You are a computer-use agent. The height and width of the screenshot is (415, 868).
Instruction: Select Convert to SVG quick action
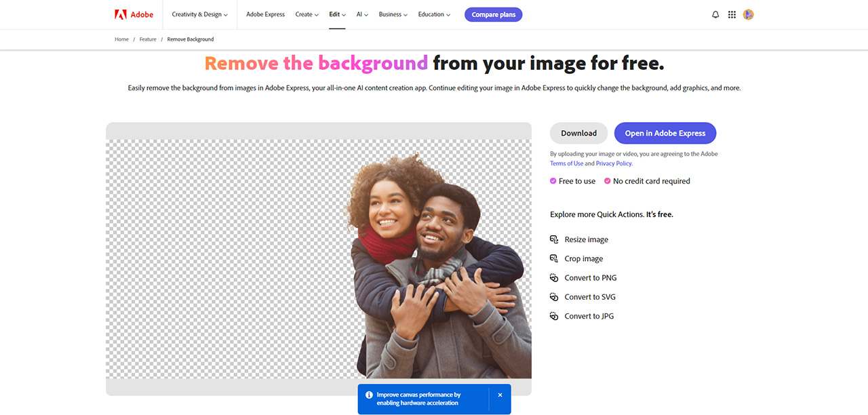[590, 296]
